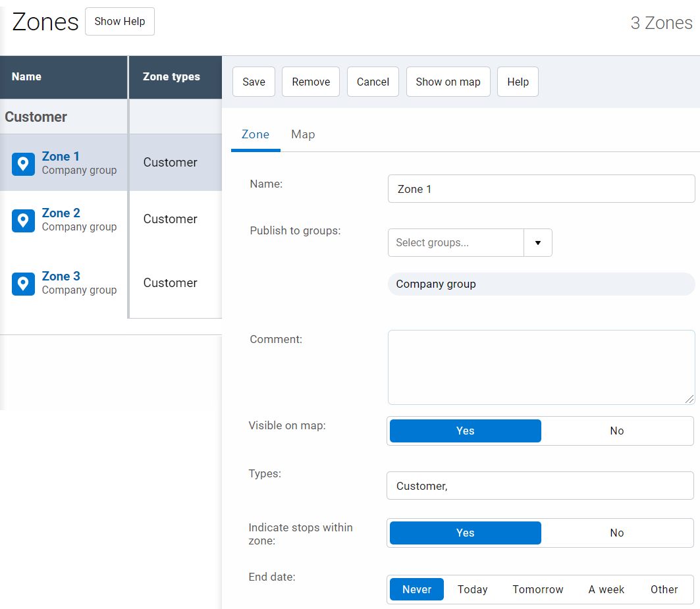Set Visible on map to Yes

pos(465,431)
